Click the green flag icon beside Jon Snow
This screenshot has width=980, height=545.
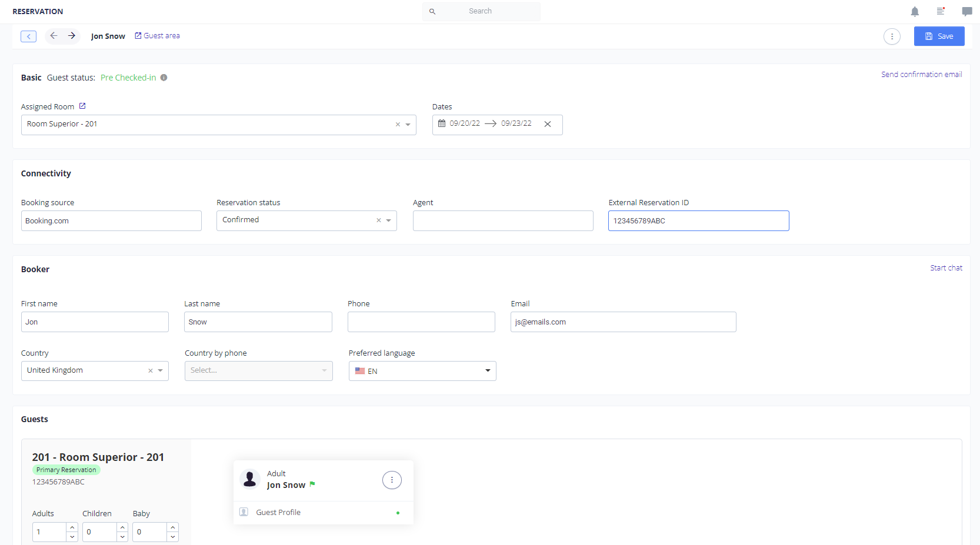pos(312,485)
